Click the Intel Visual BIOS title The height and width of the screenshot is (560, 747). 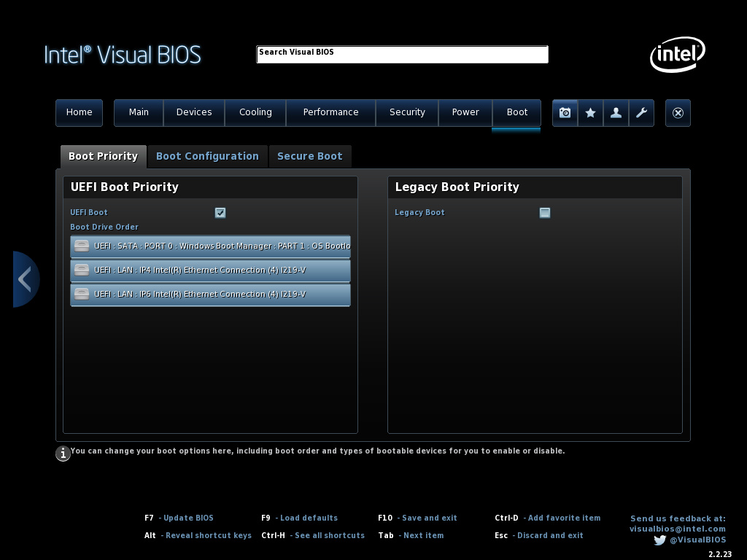(123, 55)
